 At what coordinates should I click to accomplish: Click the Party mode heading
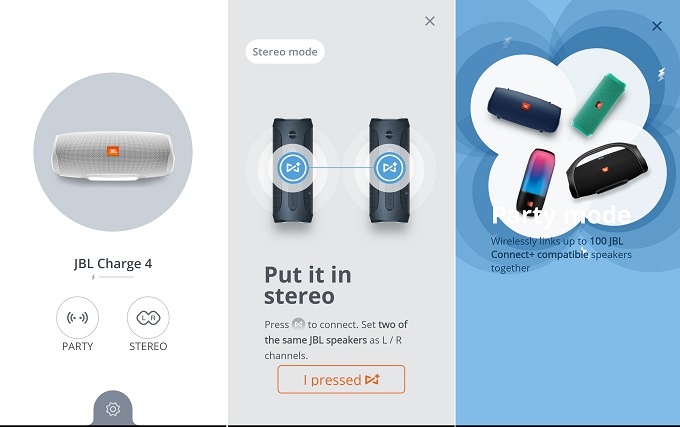(561, 215)
